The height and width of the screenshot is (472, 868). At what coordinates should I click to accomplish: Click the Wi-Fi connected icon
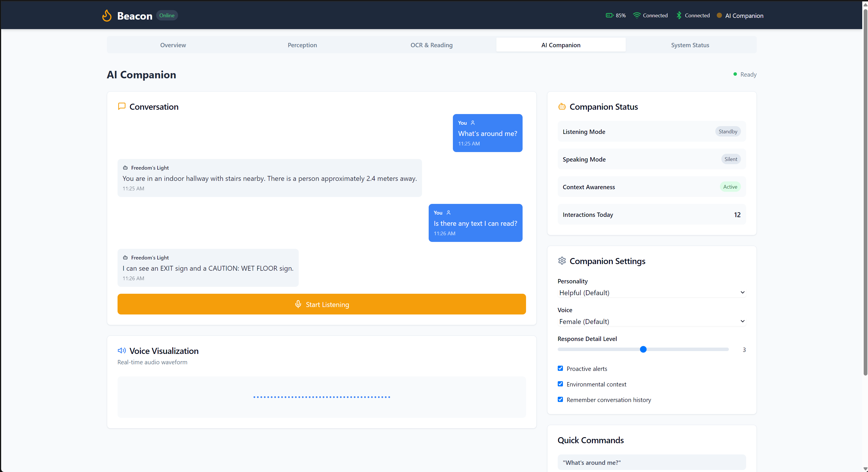(x=636, y=16)
